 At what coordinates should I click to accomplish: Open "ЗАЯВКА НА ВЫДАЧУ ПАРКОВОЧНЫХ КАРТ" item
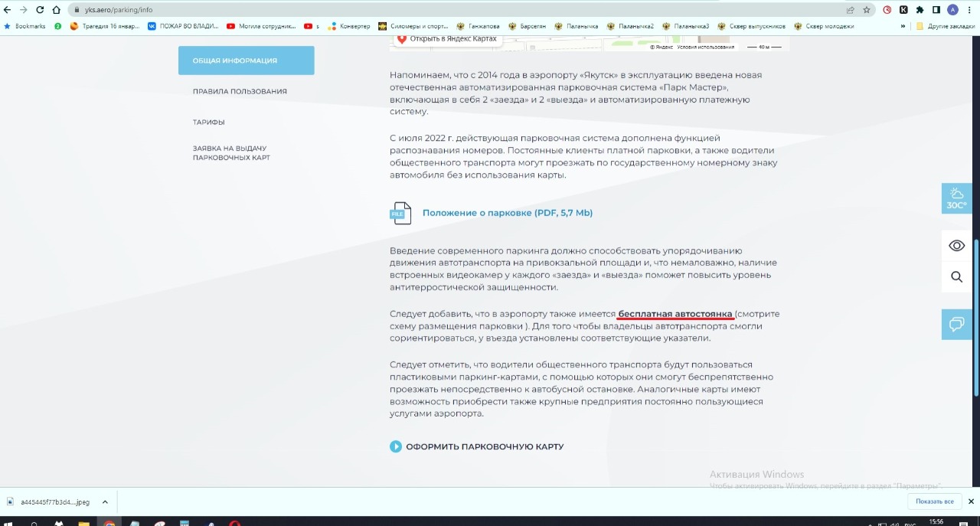tap(231, 153)
